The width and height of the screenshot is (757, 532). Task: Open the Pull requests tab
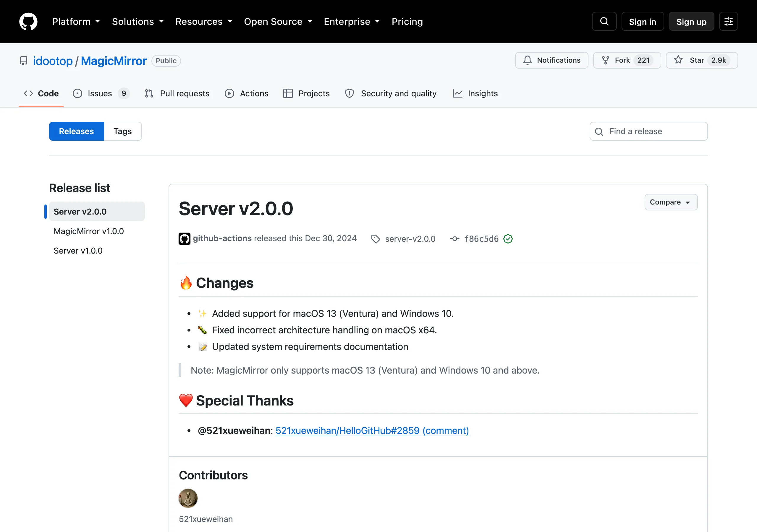click(177, 94)
